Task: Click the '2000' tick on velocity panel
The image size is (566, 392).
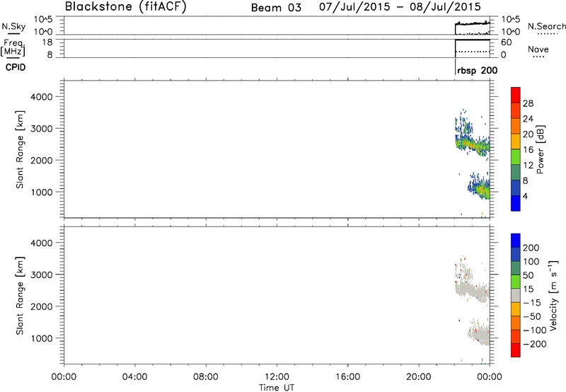Action: coord(42,306)
